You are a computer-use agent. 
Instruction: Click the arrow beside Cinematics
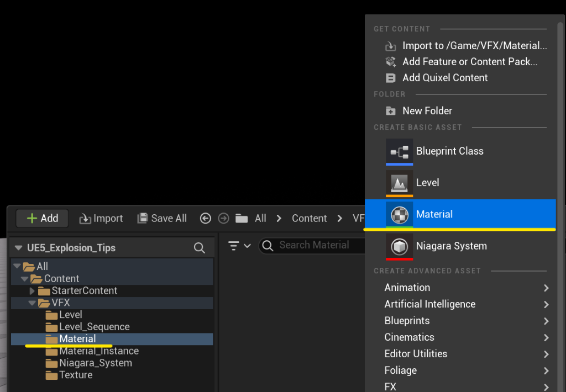(546, 337)
